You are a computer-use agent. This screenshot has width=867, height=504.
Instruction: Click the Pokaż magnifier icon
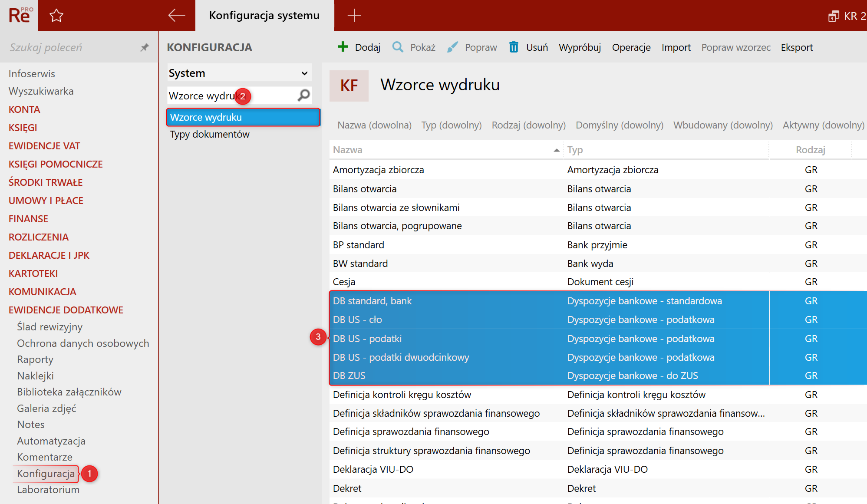click(398, 47)
